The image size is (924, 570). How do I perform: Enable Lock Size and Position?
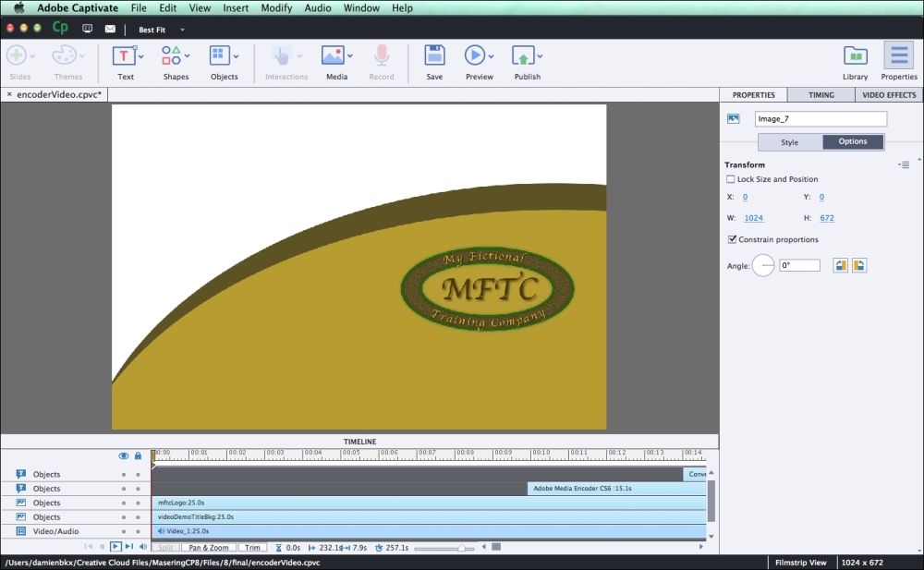pyautogui.click(x=730, y=178)
